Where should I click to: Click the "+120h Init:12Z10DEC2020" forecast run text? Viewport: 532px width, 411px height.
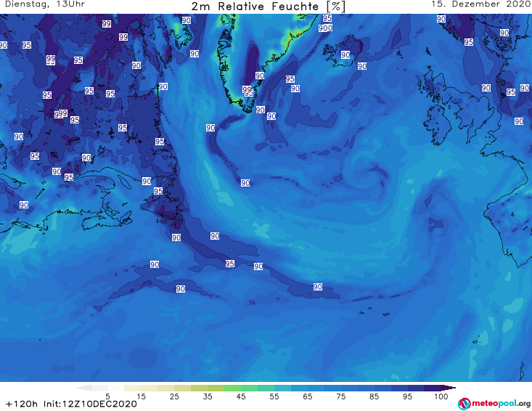tap(71, 404)
